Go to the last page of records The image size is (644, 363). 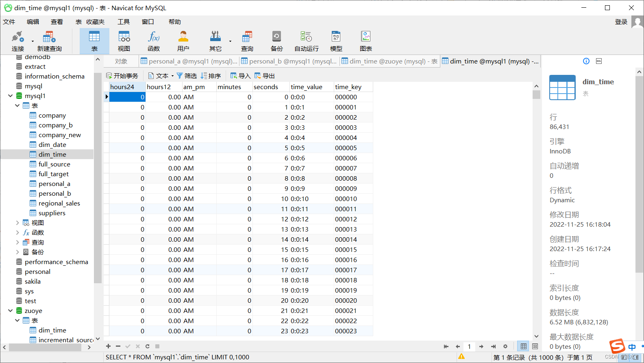[493, 347]
